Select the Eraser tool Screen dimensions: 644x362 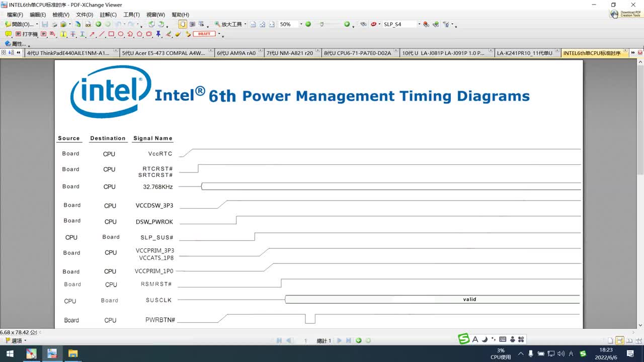coord(178,34)
